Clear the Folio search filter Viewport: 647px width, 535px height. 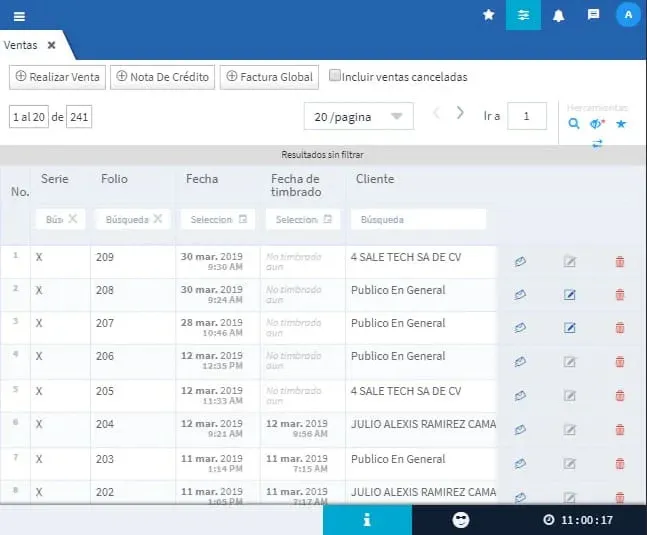coord(157,219)
